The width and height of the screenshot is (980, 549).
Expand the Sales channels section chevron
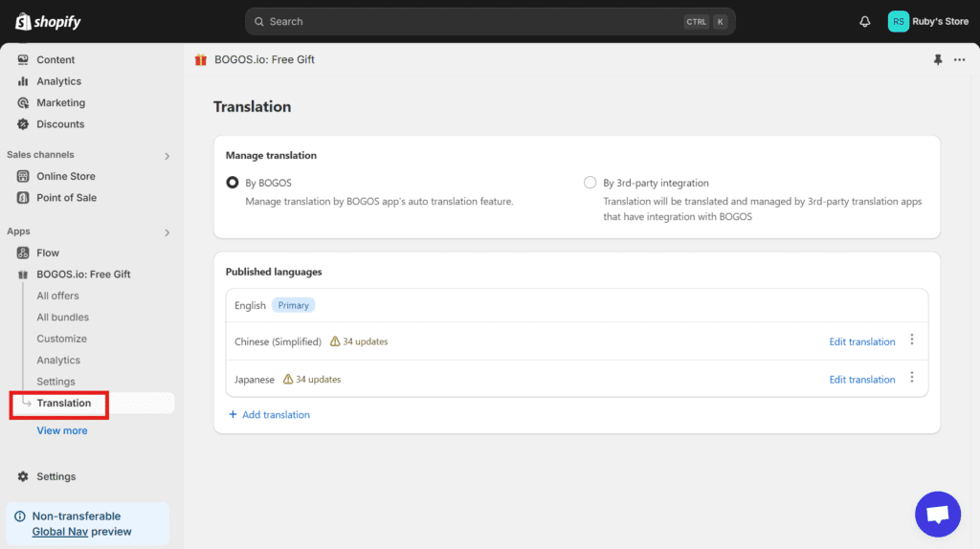[x=167, y=156]
